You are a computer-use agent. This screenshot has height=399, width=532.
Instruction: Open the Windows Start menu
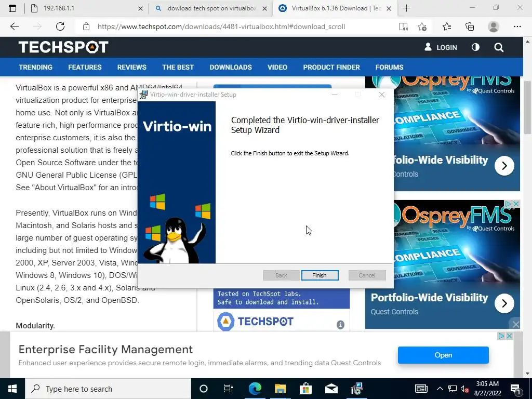12,389
